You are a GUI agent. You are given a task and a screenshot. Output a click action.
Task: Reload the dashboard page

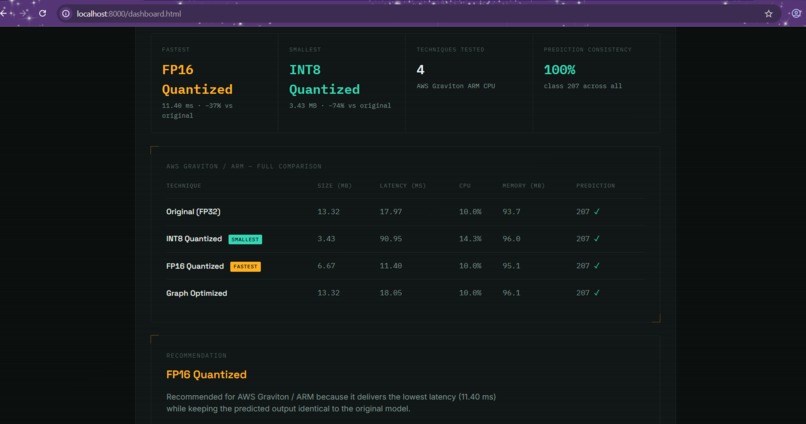[x=43, y=13]
